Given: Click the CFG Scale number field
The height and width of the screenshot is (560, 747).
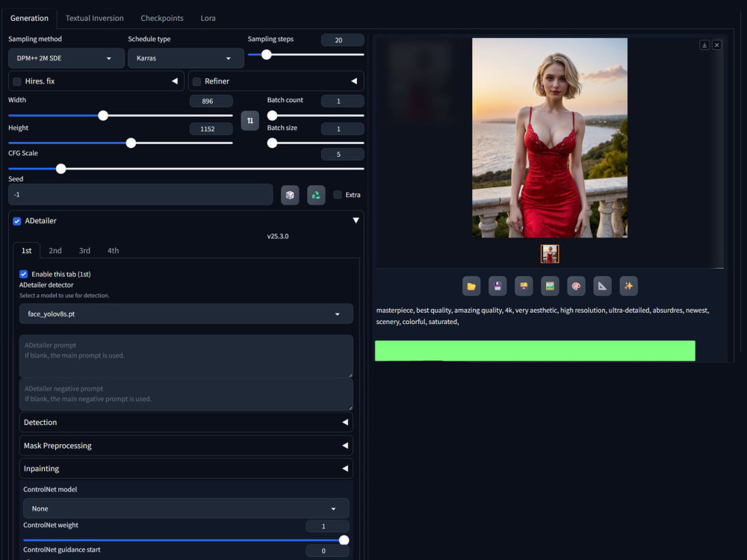Looking at the screenshot, I should tap(343, 155).
